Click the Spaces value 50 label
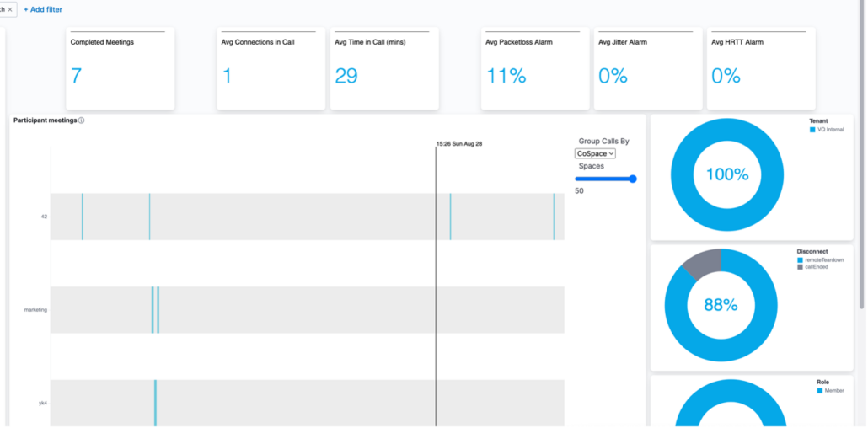The image size is (868, 428). tap(579, 191)
